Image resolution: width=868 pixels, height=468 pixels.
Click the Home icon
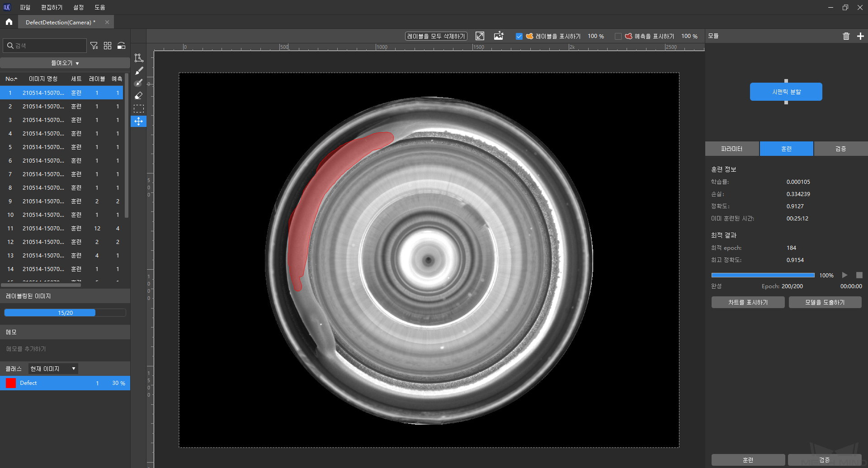pyautogui.click(x=9, y=22)
